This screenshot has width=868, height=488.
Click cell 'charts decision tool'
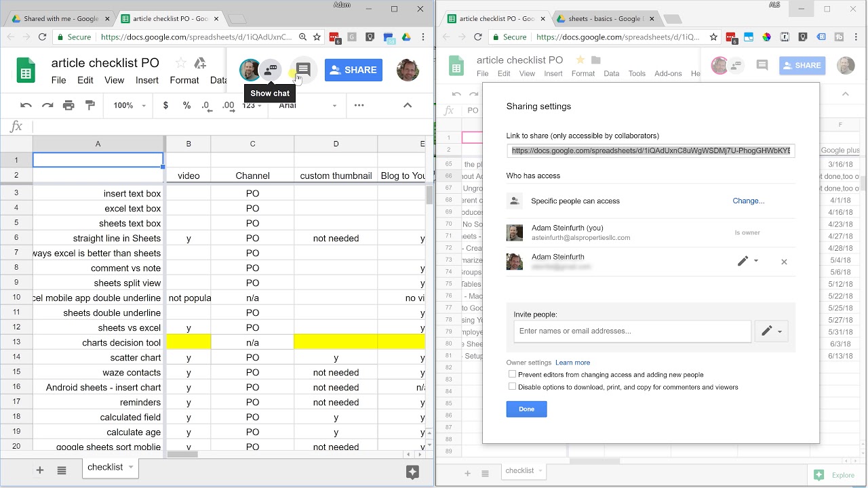(x=98, y=342)
